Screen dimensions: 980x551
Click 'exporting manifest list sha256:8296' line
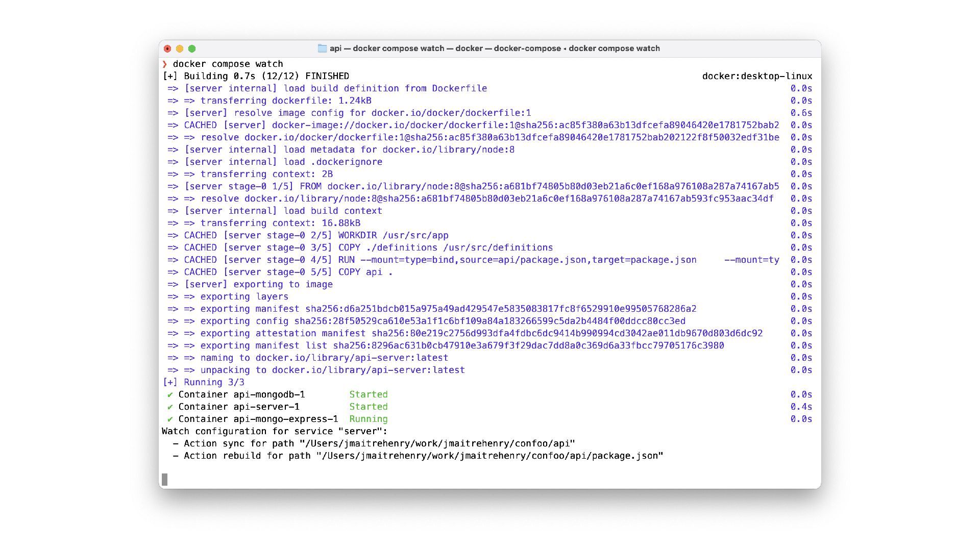[446, 345]
